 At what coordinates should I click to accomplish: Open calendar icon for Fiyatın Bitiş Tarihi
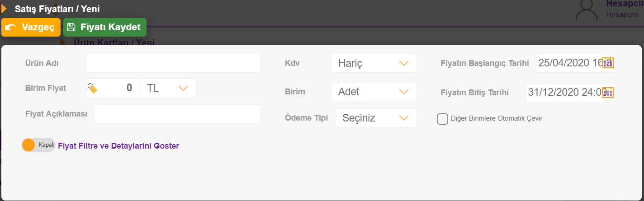pos(608,92)
